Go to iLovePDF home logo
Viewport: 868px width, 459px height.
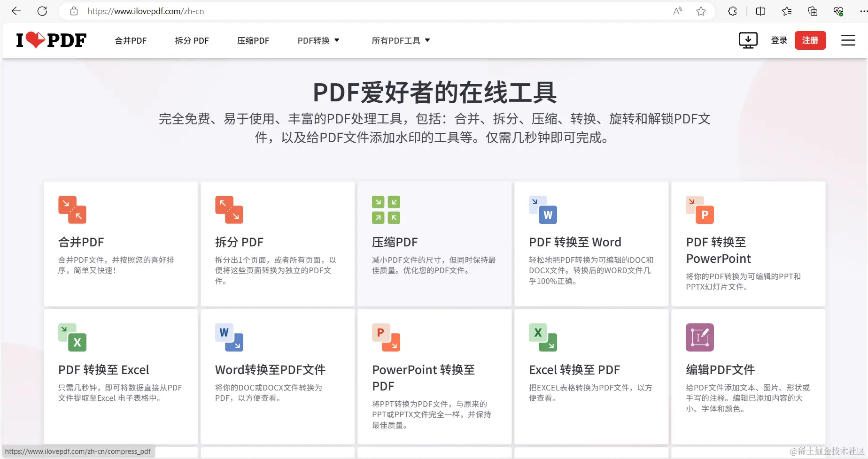click(x=51, y=40)
